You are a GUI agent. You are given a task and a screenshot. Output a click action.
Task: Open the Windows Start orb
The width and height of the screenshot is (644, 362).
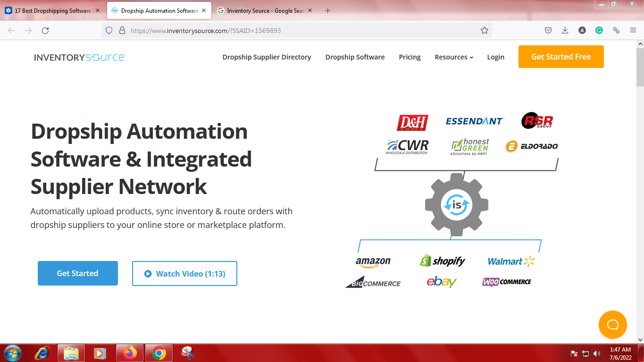click(x=12, y=353)
